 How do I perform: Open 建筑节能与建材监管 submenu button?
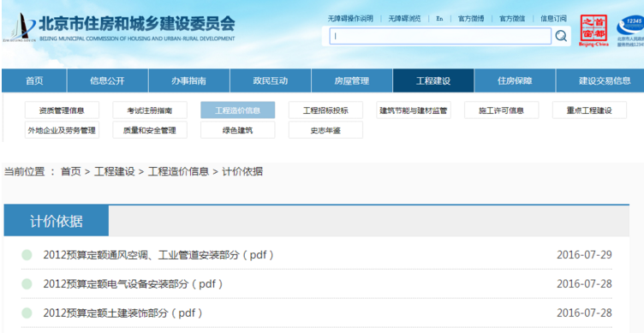[x=414, y=110]
